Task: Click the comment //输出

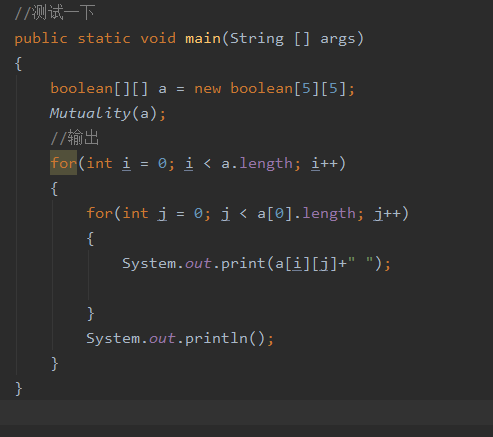Action: (x=75, y=138)
